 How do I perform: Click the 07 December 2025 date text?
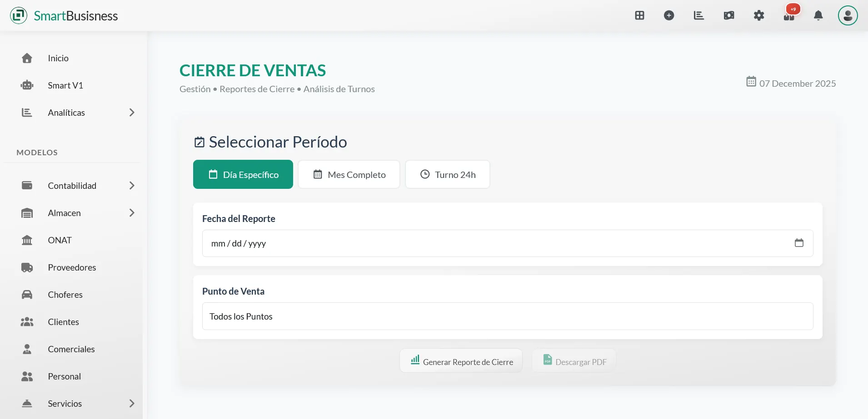tap(798, 84)
